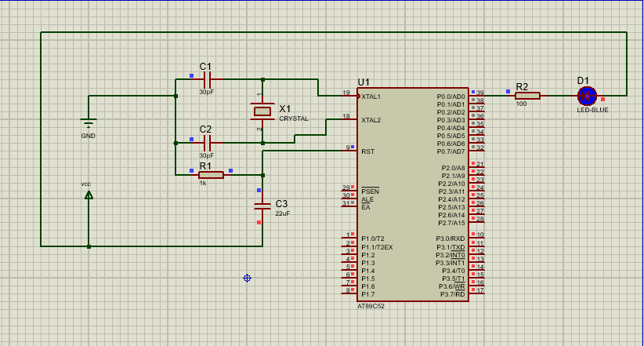Click the P3.2/INT0 pin label
This screenshot has height=346, width=644.
coord(450,255)
